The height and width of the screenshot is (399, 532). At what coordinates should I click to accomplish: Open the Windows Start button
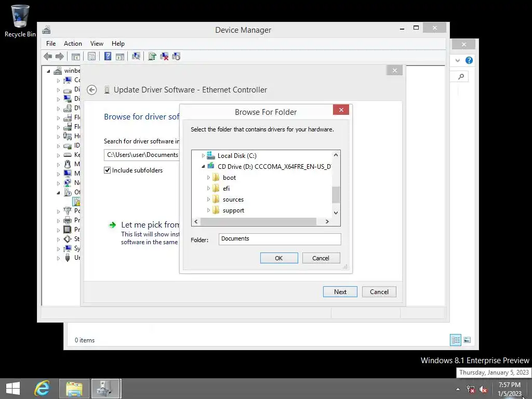(x=13, y=389)
